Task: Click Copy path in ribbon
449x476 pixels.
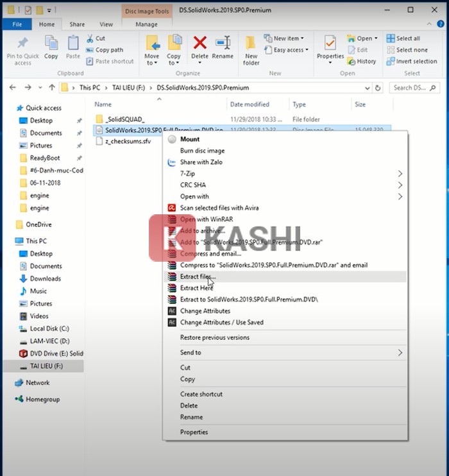Action: (x=105, y=50)
